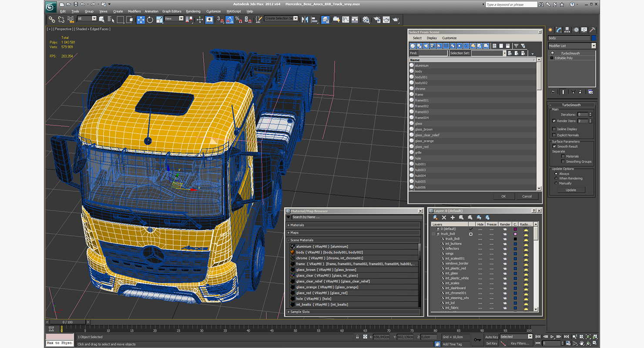Check the Separate by Materials checkbox
Image resolution: width=644 pixels, height=348 pixels.
(x=563, y=157)
